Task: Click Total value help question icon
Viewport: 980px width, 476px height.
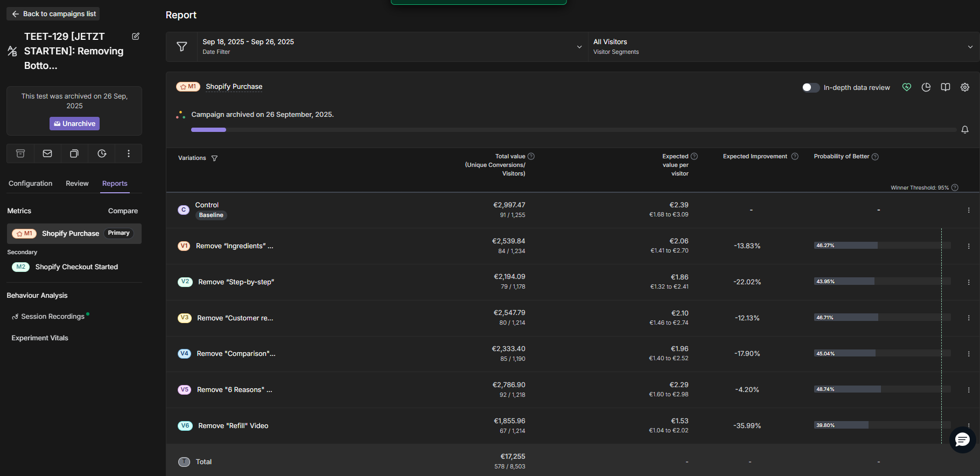Action: point(531,156)
